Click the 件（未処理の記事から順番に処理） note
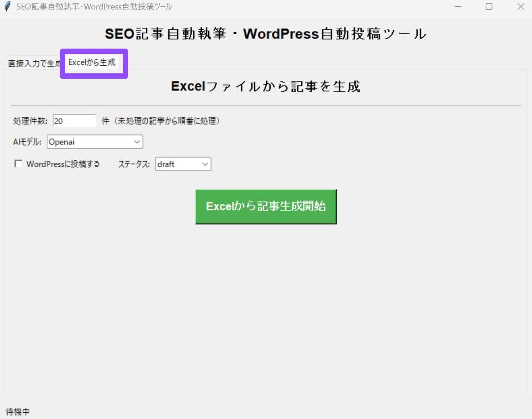 (161, 121)
